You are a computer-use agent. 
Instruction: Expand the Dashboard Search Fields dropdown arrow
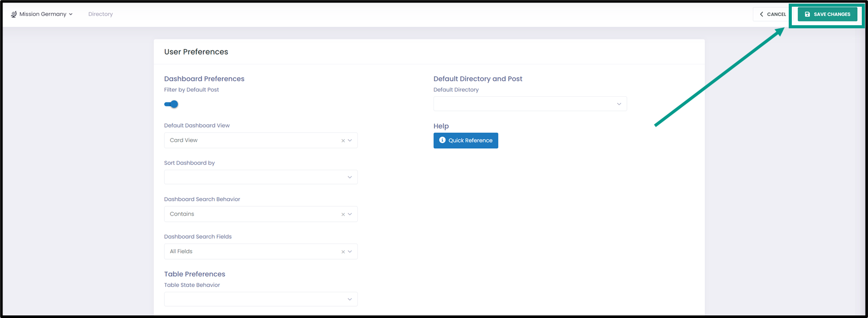click(x=350, y=252)
